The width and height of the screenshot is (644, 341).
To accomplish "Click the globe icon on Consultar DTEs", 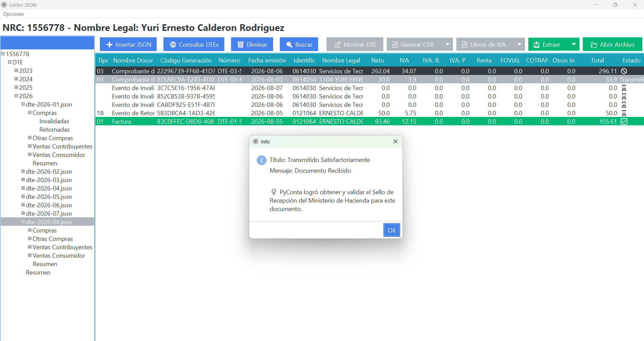I will click(173, 45).
